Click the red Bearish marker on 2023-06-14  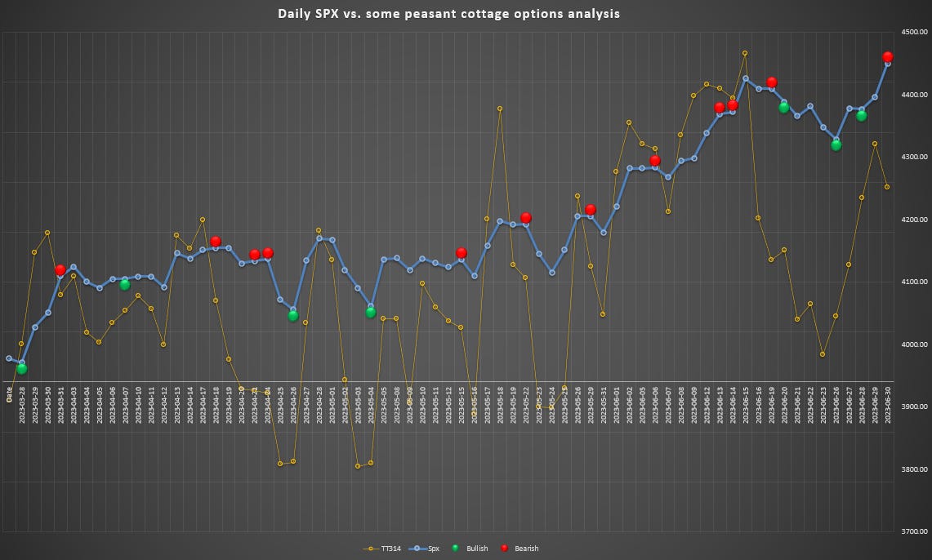tap(732, 105)
